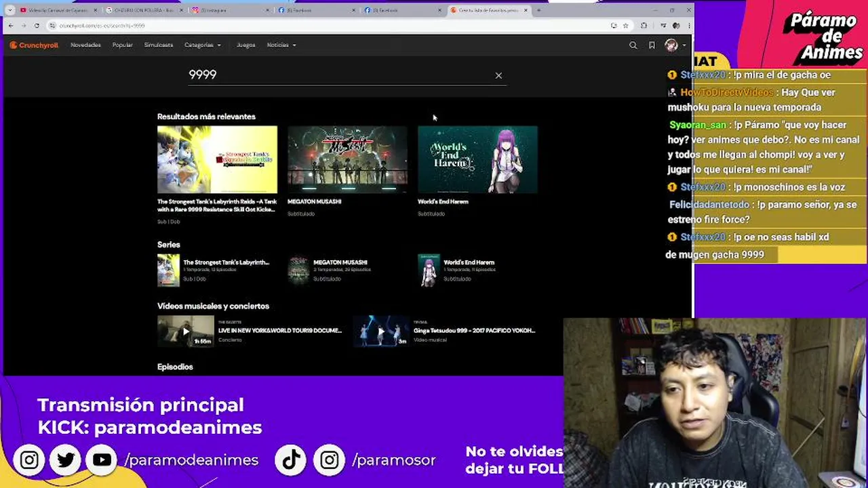Open the Strongest Tank's Labyrinth Raids top thumbnail

pos(217,159)
